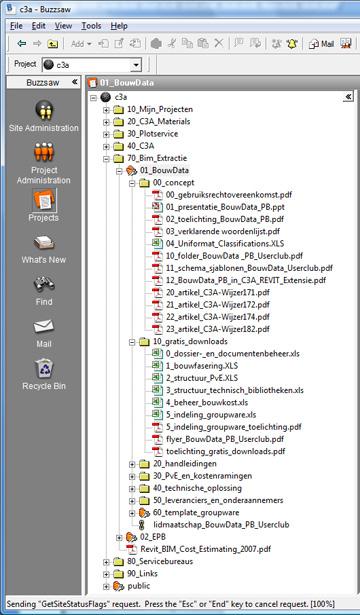Collapse the Buzzsaw sidebar with chevrons
The width and height of the screenshot is (360, 615).
[x=75, y=82]
